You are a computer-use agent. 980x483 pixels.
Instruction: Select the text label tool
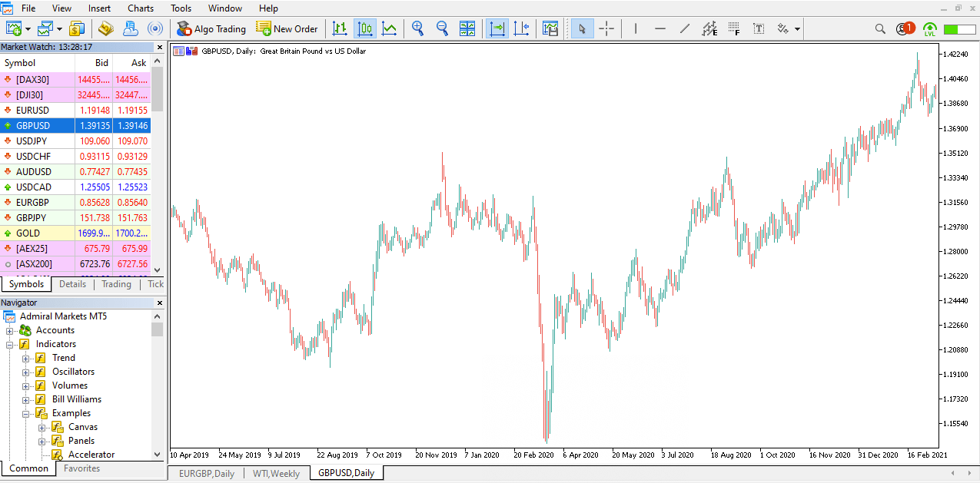tap(759, 29)
